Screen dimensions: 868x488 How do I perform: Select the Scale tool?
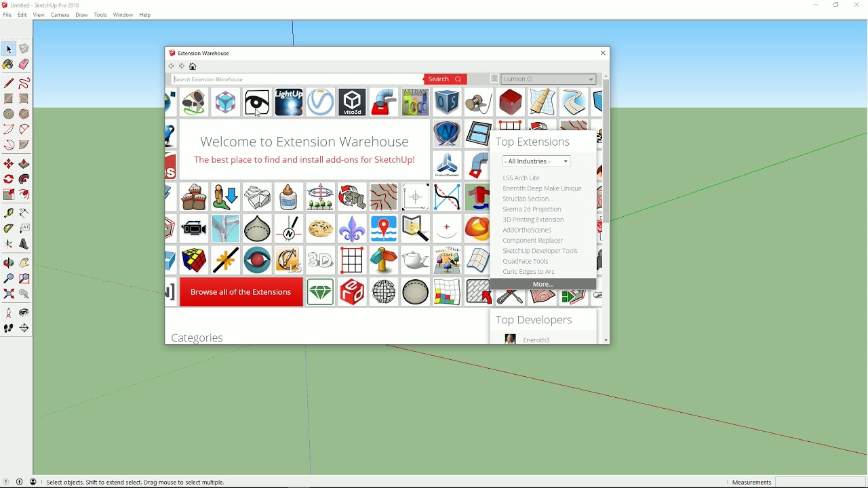point(9,195)
